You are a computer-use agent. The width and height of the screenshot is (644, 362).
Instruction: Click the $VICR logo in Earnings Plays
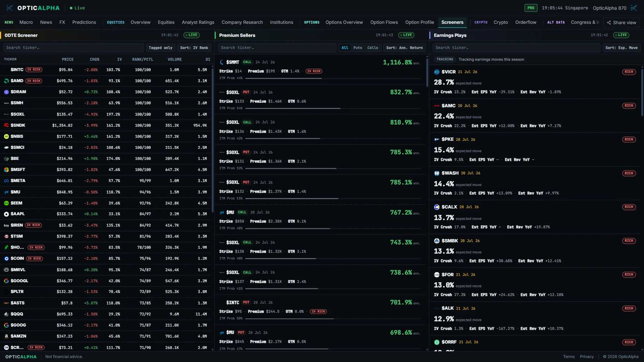tap(437, 72)
